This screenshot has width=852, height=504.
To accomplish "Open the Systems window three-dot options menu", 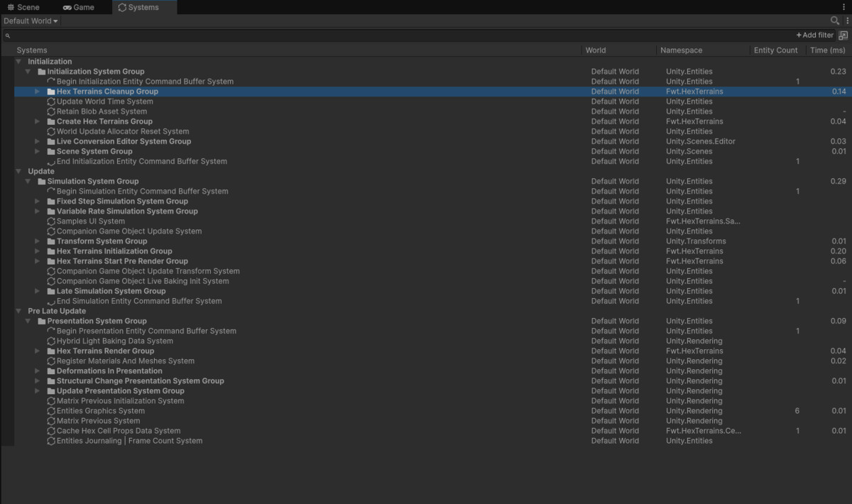I will pos(847,21).
